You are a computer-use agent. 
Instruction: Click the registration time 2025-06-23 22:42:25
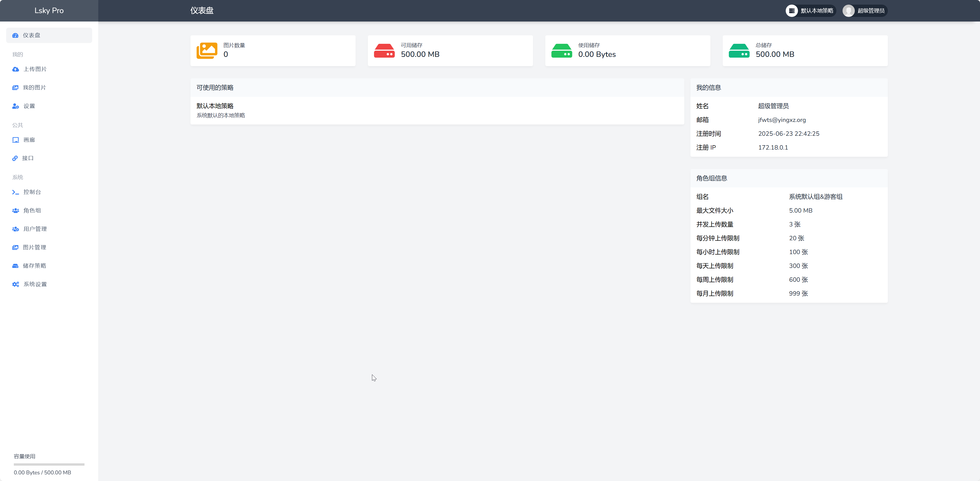click(789, 134)
